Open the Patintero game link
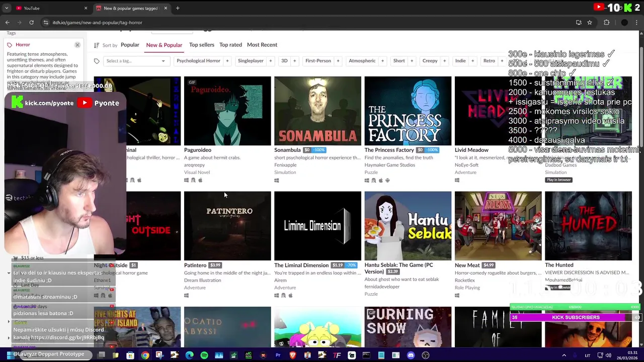Screen dimensions: 644x362 coord(195,265)
